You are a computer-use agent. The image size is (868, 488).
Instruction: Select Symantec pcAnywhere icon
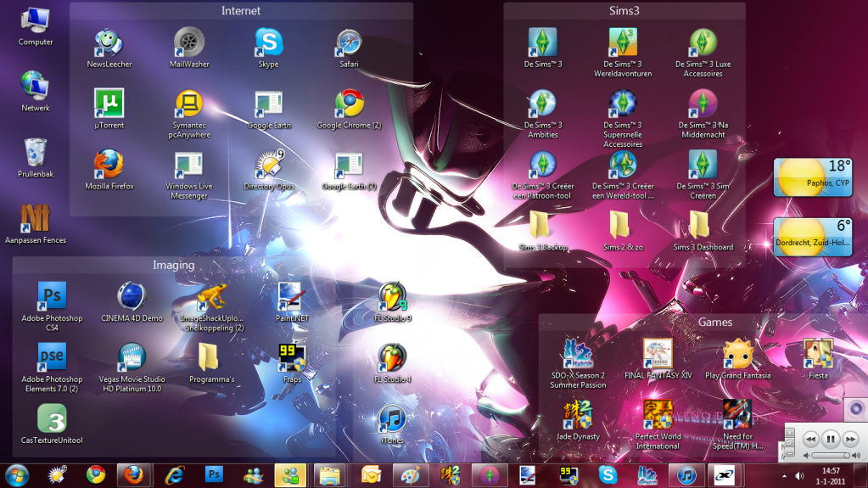click(189, 114)
